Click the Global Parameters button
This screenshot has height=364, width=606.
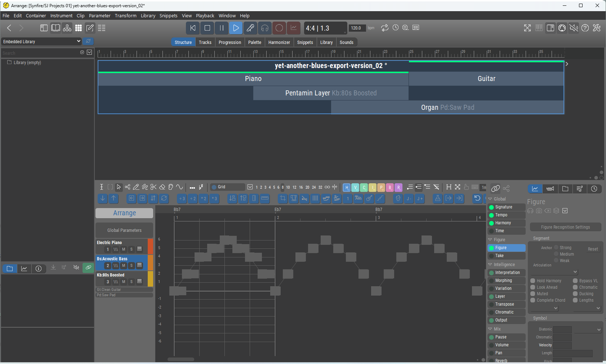coord(124,230)
